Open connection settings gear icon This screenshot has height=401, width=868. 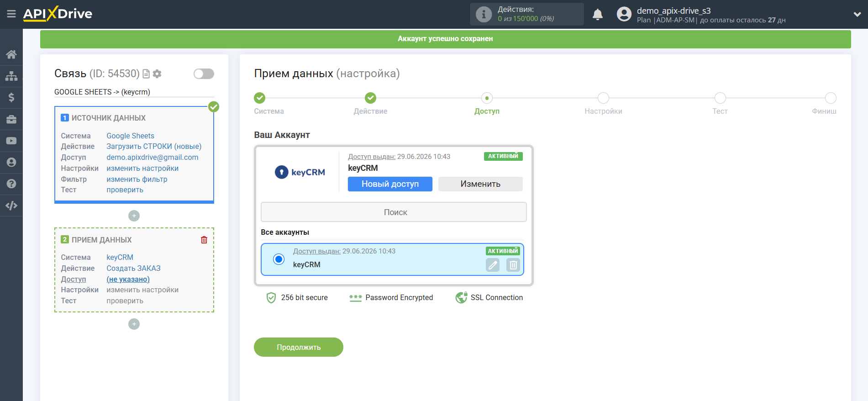157,74
